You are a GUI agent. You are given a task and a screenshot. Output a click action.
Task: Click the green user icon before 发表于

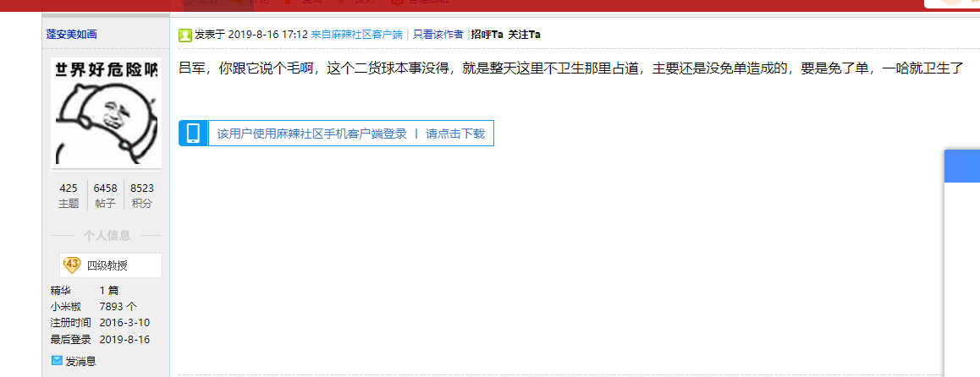(184, 35)
